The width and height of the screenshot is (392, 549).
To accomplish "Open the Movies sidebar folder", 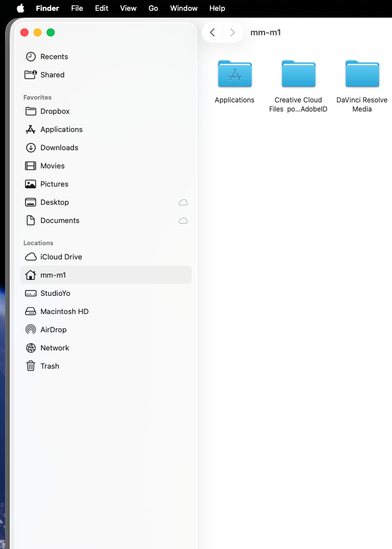I will (x=106, y=166).
